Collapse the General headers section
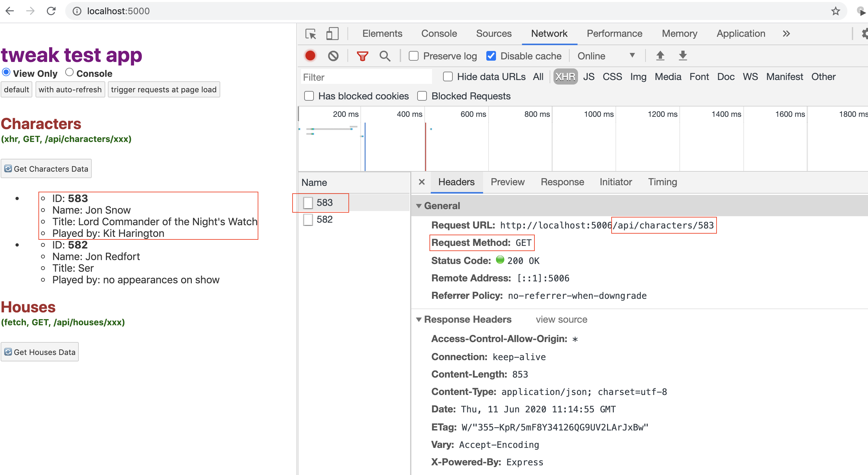The height and width of the screenshot is (475, 868). (x=419, y=206)
